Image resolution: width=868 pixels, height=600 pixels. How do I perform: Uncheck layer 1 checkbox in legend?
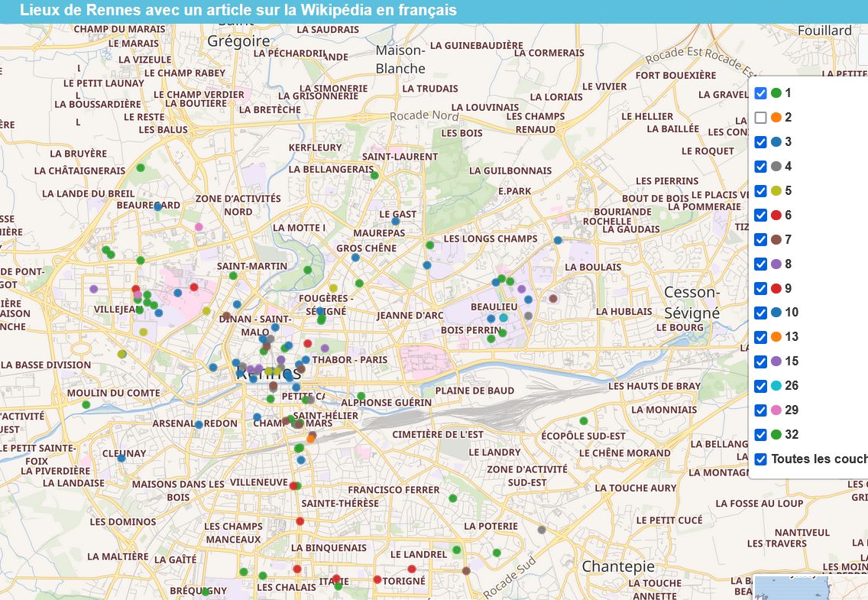(760, 93)
